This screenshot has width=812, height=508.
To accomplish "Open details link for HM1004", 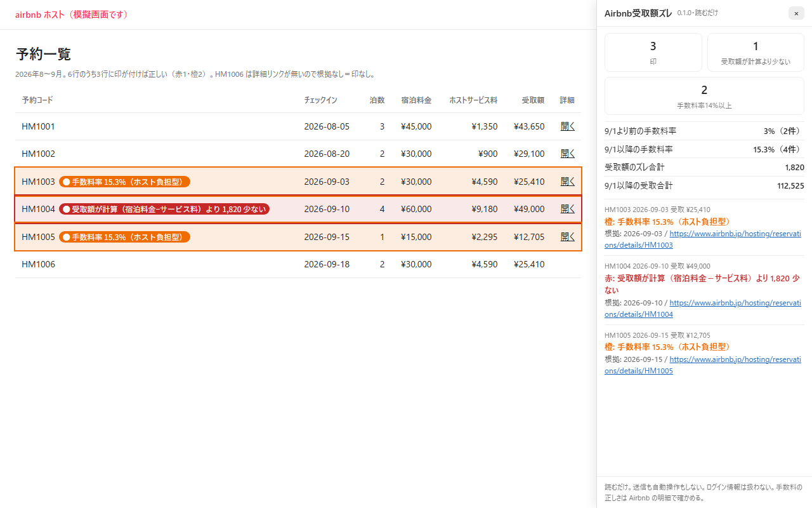I will pos(568,209).
